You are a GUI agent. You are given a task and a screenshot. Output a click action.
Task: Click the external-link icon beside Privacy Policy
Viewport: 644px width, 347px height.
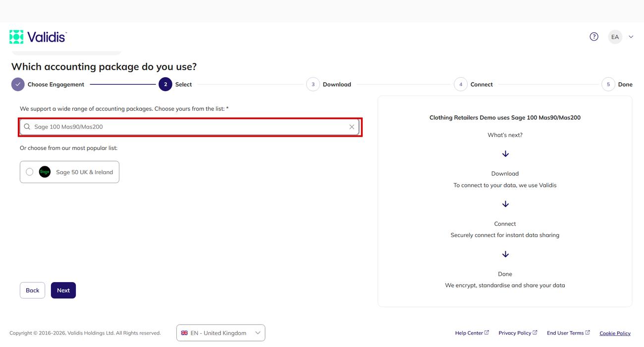[535, 333]
